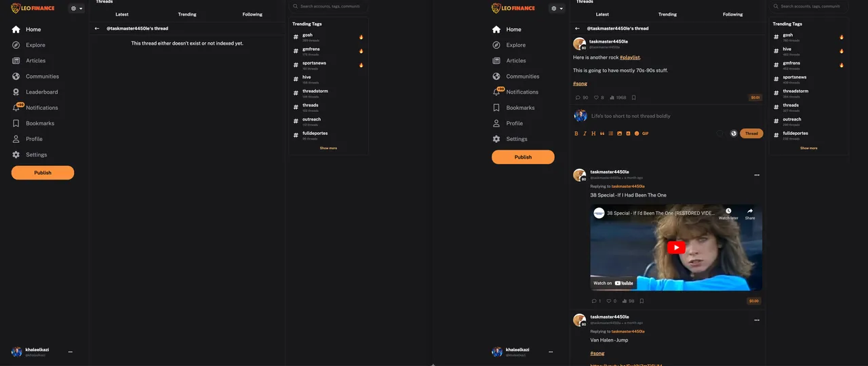Toggle italic formatting in the thread editor
The height and width of the screenshot is (366, 868).
coord(585,134)
